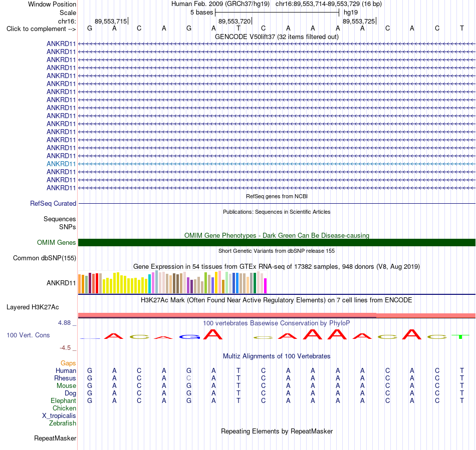Click the pink H3K27Ac signal bar
This screenshot has width=476, height=450.
277,315
